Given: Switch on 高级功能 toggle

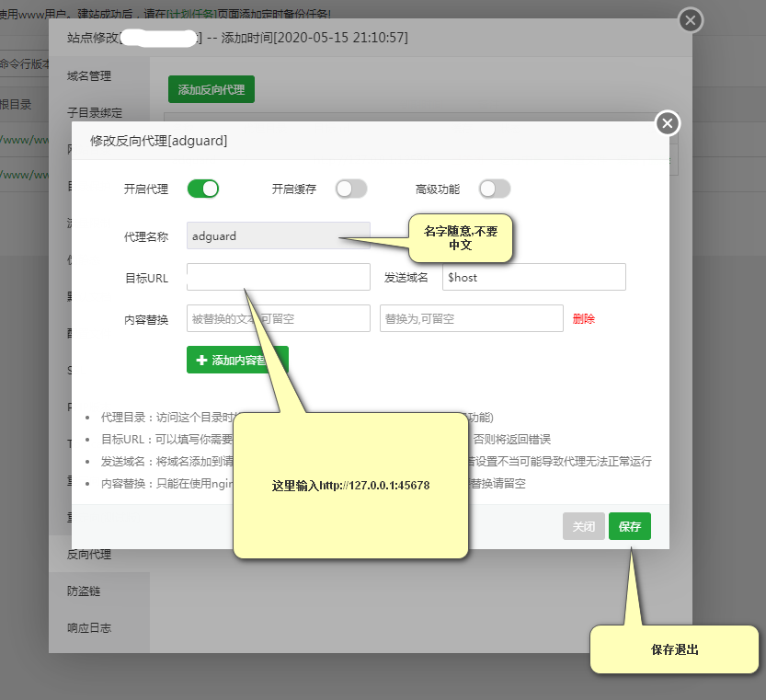Looking at the screenshot, I should click(494, 189).
